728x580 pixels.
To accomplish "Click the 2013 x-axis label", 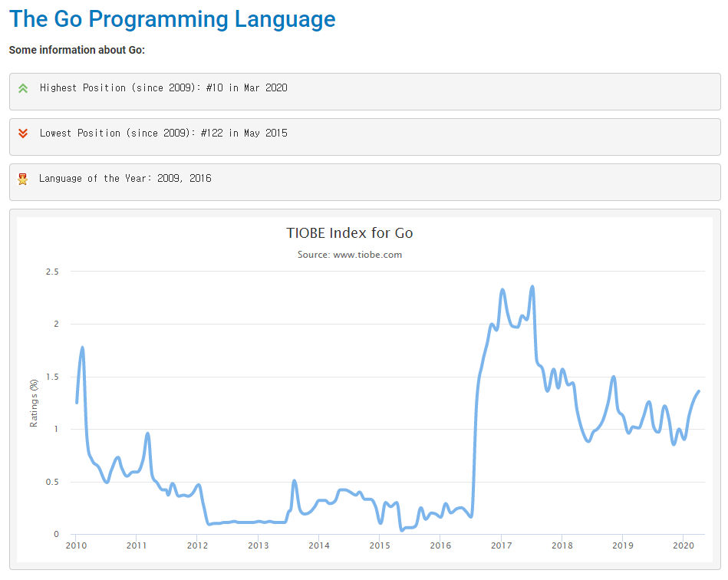I will click(x=259, y=545).
